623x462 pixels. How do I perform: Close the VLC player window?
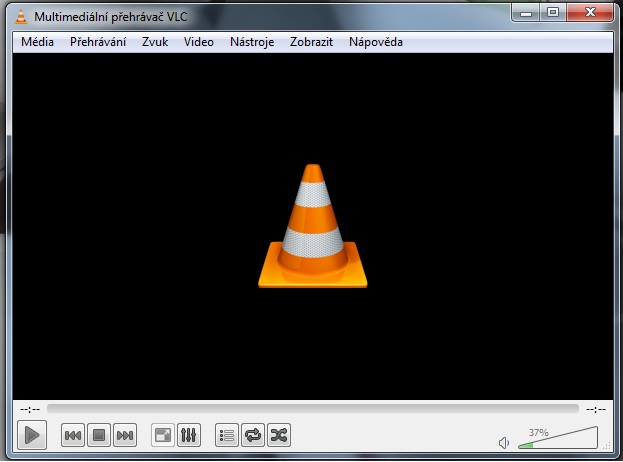(590, 12)
